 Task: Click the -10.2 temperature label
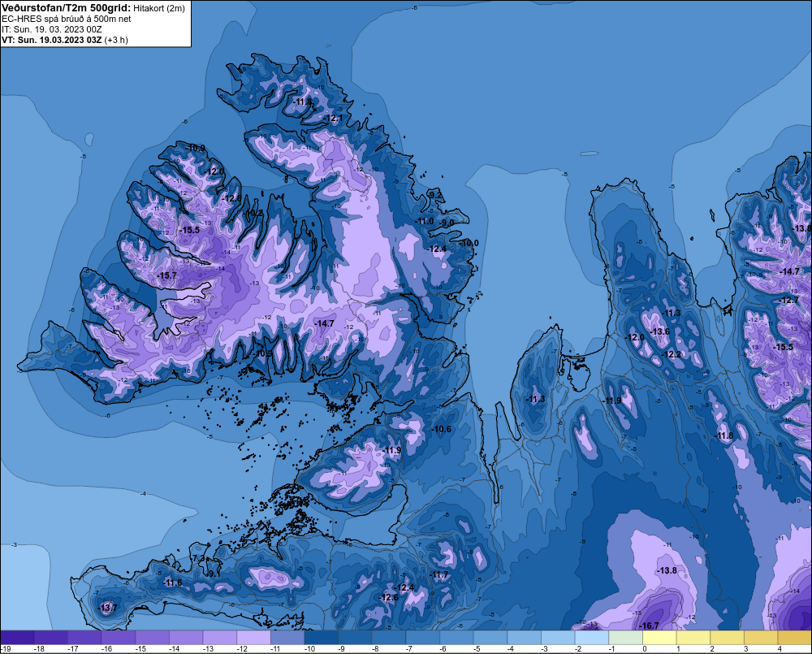(x=253, y=213)
